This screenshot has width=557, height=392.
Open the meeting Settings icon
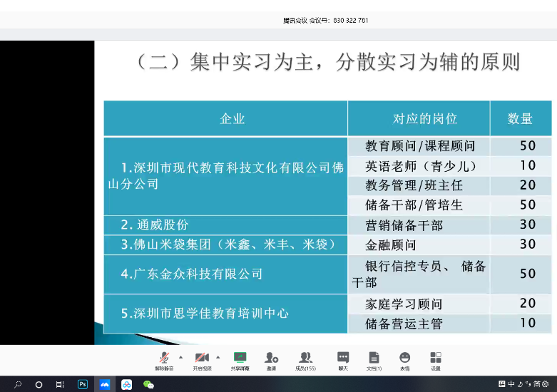pyautogui.click(x=436, y=358)
